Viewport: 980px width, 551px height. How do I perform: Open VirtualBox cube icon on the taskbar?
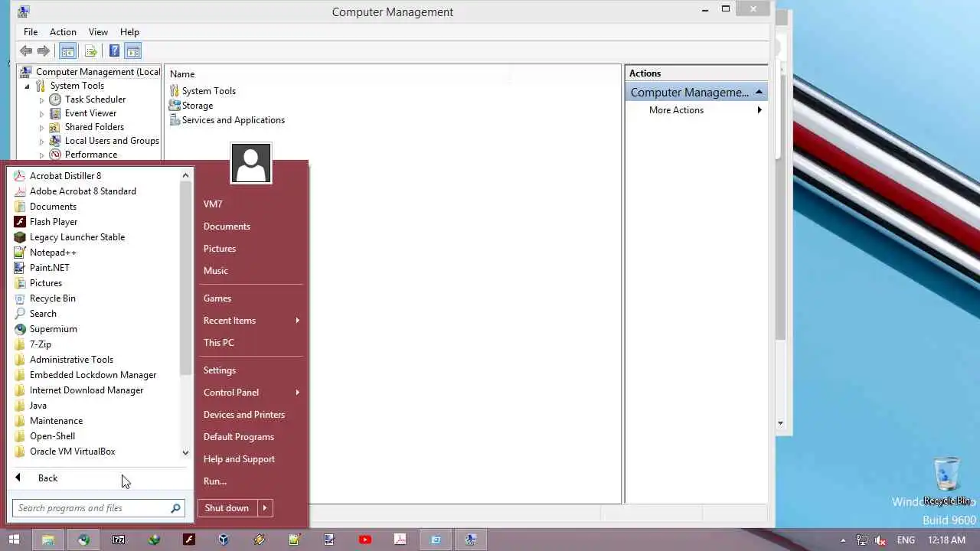(x=224, y=540)
